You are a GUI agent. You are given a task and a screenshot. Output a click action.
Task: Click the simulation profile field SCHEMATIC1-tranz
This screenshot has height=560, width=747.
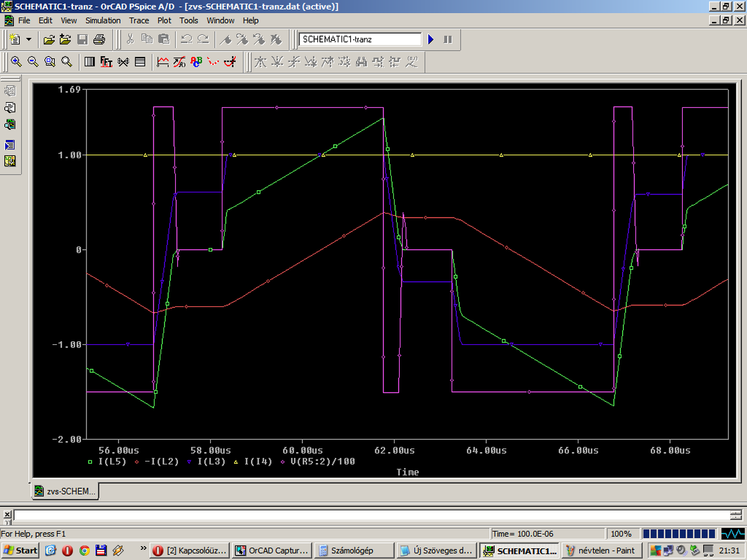pyautogui.click(x=359, y=39)
